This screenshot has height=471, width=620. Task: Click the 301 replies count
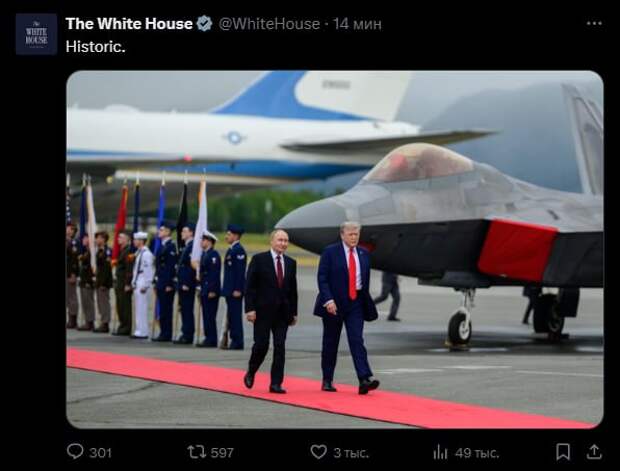click(x=100, y=452)
